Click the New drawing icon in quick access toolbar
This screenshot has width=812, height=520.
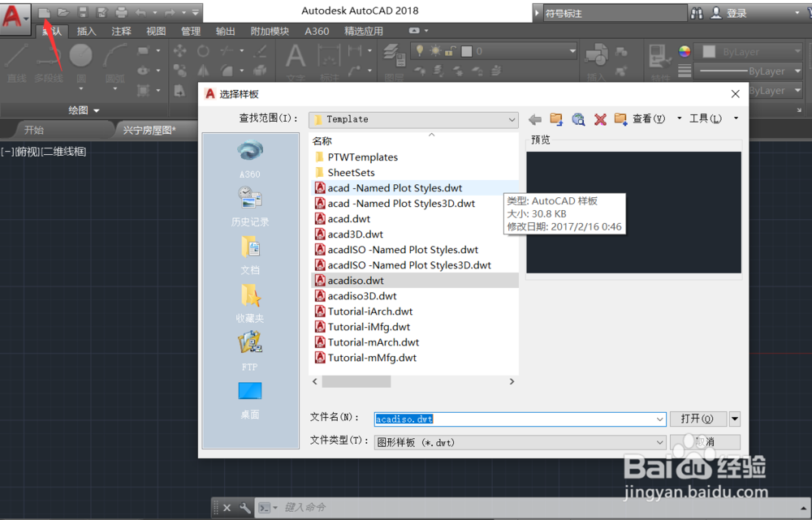[x=44, y=12]
